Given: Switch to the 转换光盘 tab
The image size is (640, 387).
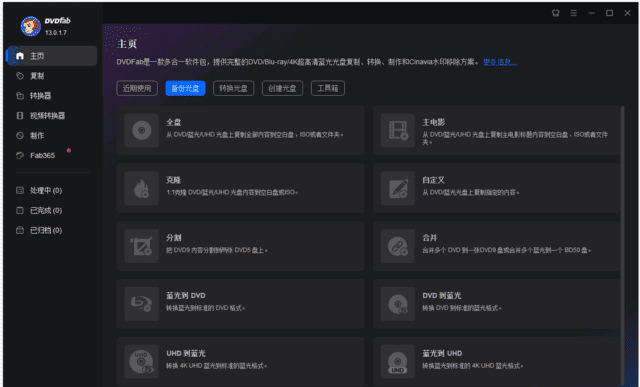Looking at the screenshot, I should (x=233, y=88).
